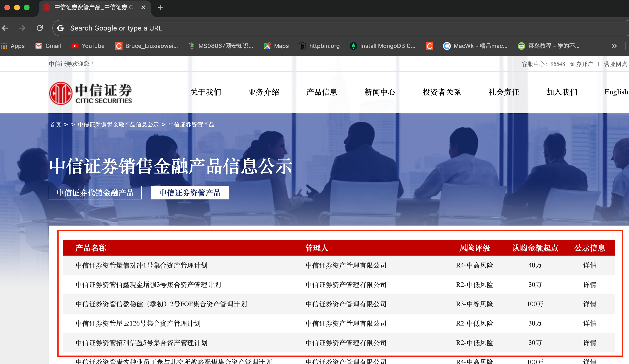This screenshot has height=364, width=629.
Task: Open the YouTube bookmark
Action: tap(88, 46)
